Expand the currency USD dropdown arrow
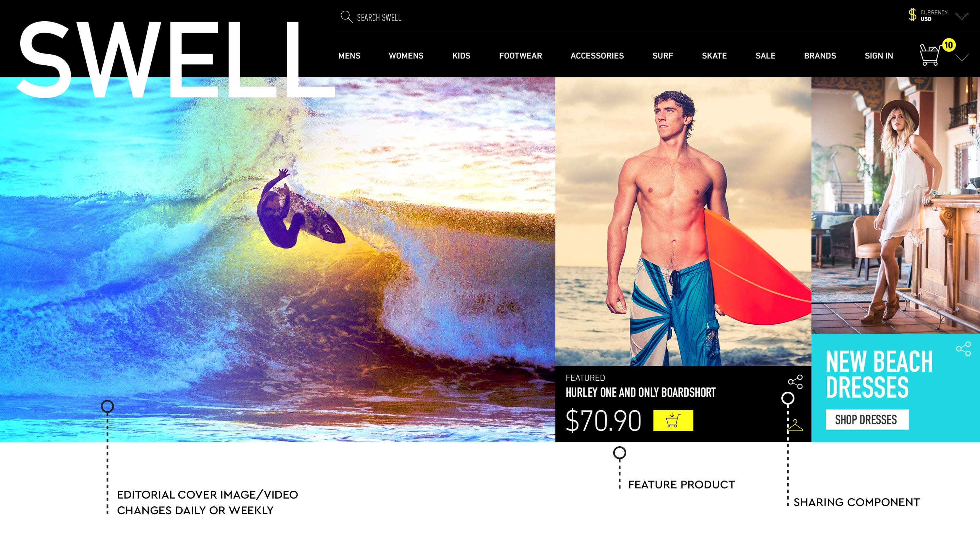Image resolution: width=980 pixels, height=542 pixels. [962, 16]
